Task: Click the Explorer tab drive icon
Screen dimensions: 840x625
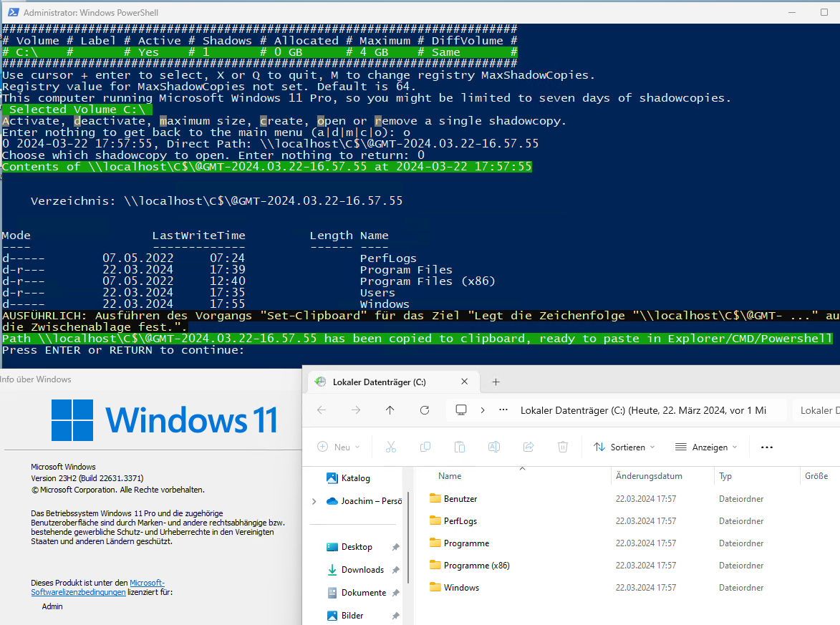Action: pyautogui.click(x=320, y=382)
